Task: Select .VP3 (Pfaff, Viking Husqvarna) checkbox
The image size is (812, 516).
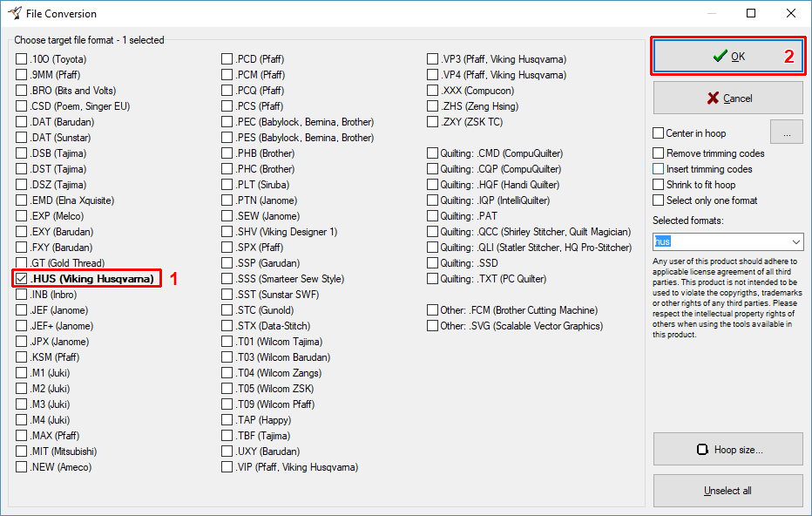Action: (x=432, y=59)
